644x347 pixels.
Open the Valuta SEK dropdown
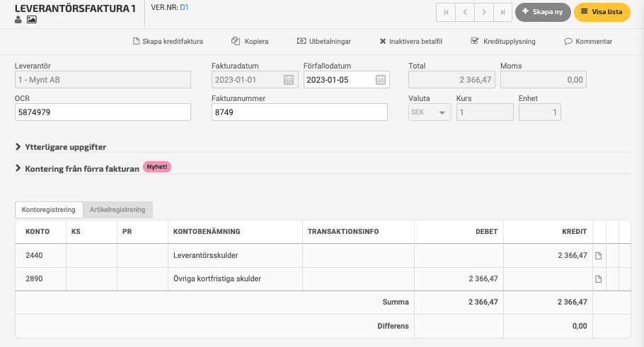(x=430, y=112)
